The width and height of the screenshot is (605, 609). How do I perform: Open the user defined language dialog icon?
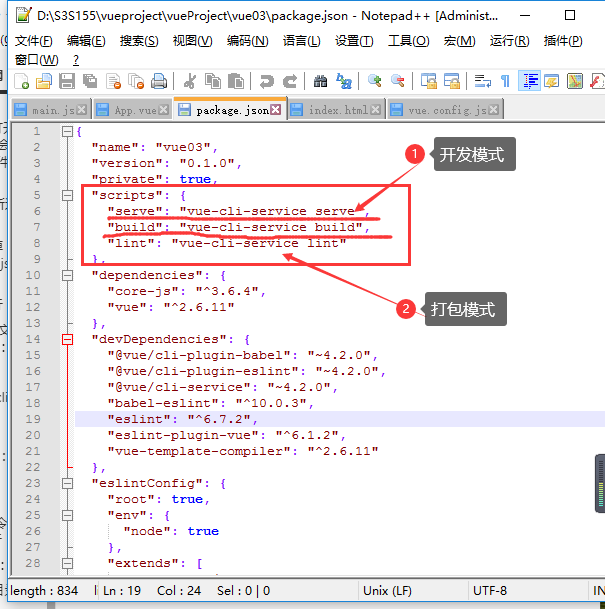coord(551,81)
